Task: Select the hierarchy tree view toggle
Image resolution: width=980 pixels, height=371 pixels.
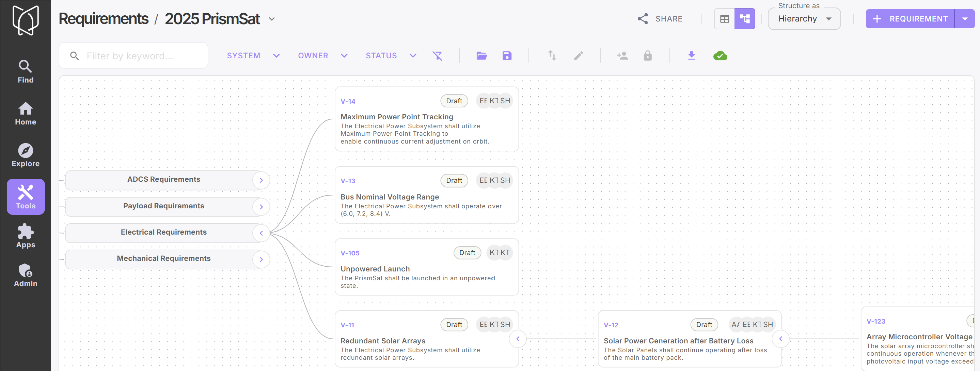Action: pyautogui.click(x=744, y=19)
